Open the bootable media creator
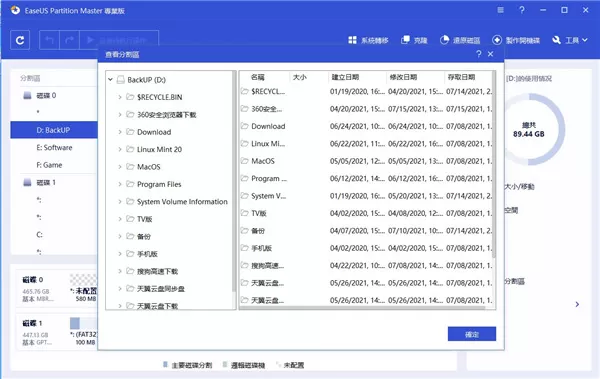This screenshot has height=379, width=600. point(516,40)
